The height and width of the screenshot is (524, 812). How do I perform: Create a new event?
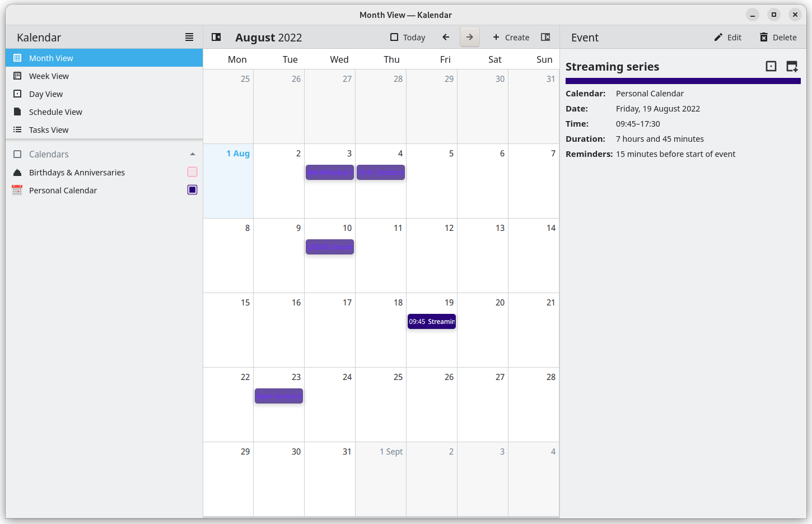click(511, 37)
